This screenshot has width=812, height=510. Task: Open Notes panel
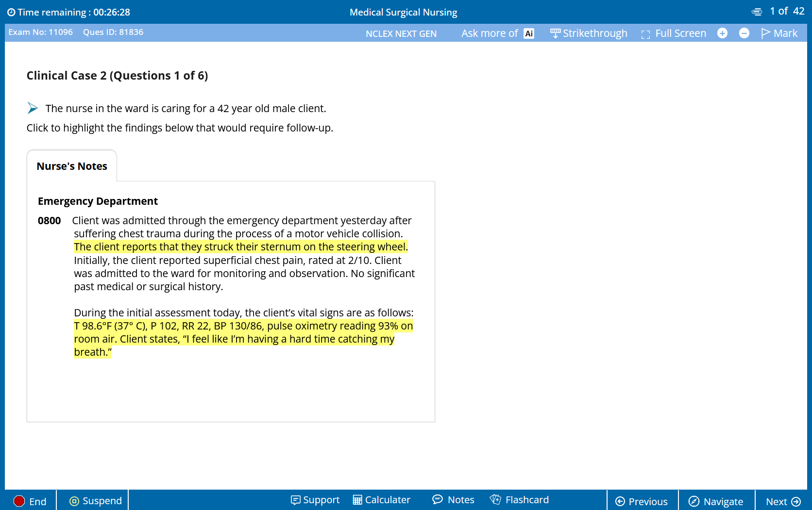454,500
